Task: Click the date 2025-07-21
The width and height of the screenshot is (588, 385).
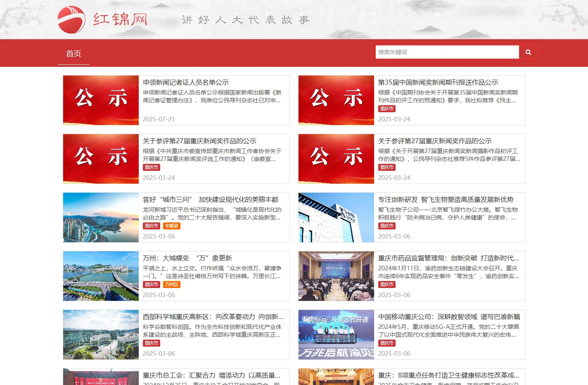Action: (x=159, y=119)
